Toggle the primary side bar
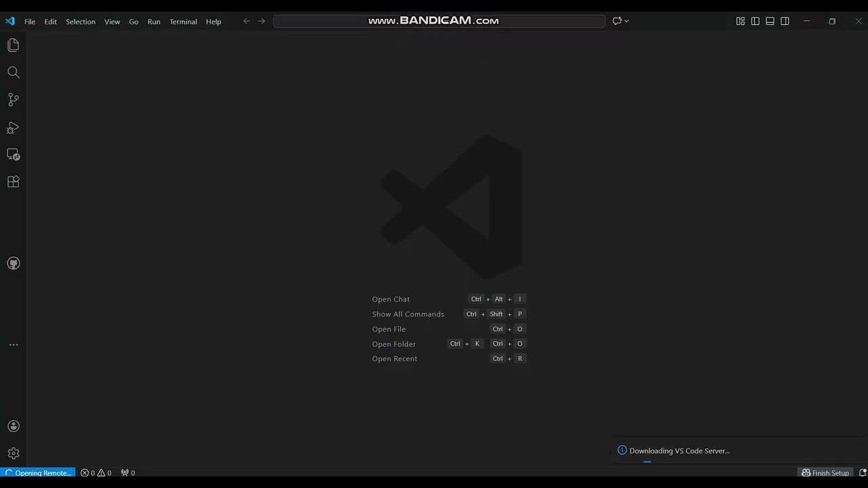 tap(755, 21)
